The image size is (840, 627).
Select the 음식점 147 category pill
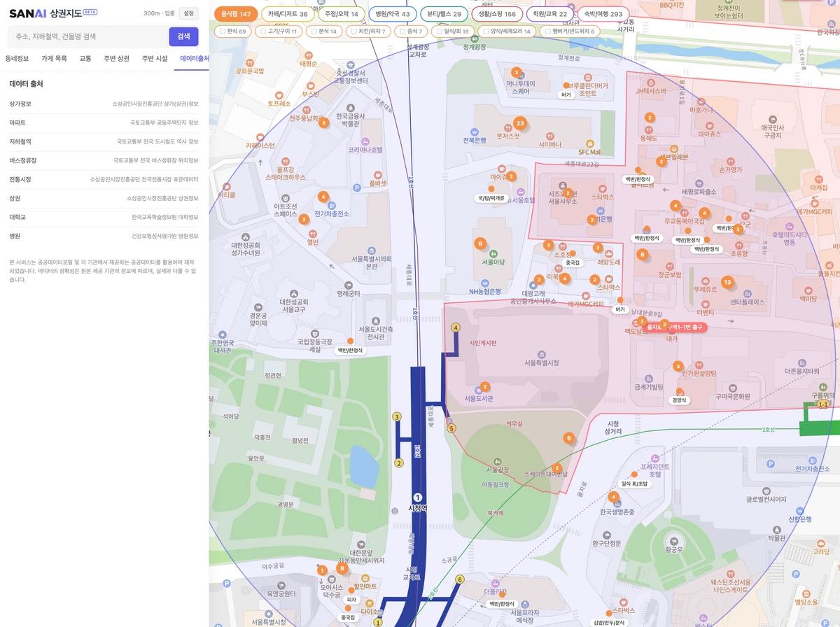click(236, 14)
